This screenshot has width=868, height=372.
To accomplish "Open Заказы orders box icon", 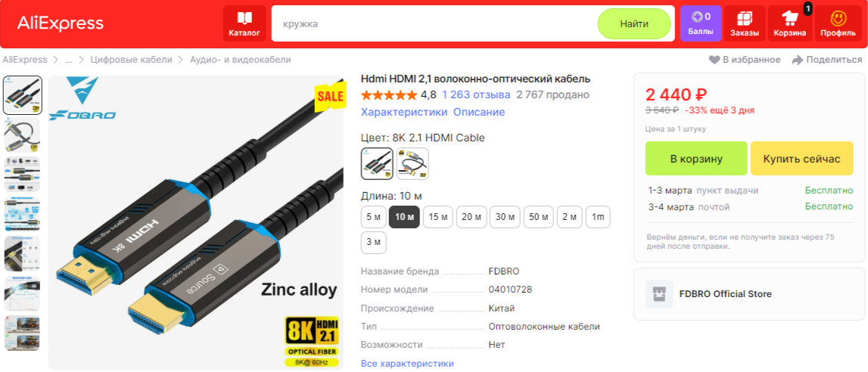I will tap(744, 18).
